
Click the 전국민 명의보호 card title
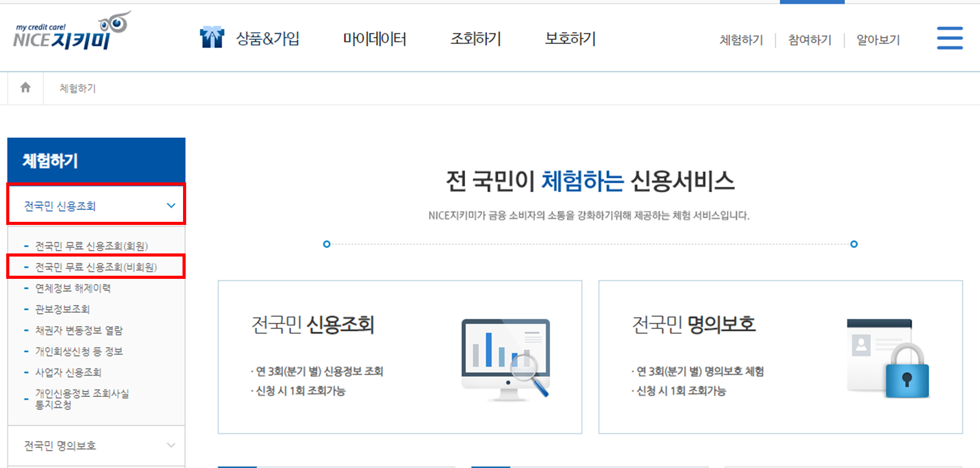694,324
